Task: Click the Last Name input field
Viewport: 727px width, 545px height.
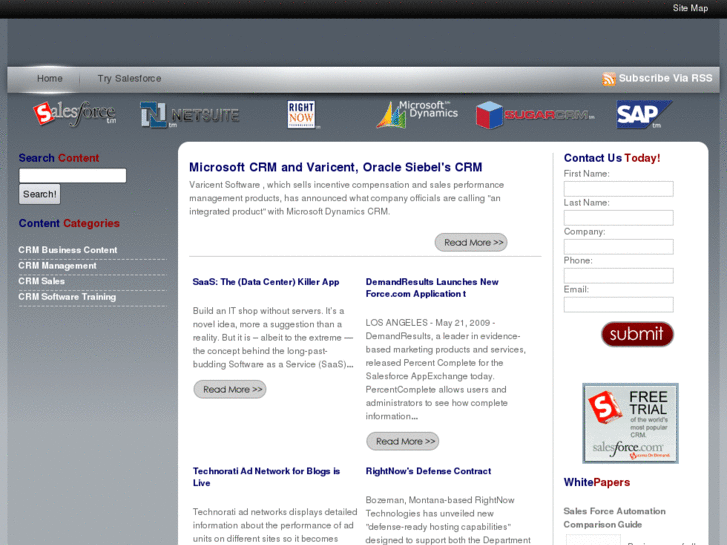Action: 619,218
